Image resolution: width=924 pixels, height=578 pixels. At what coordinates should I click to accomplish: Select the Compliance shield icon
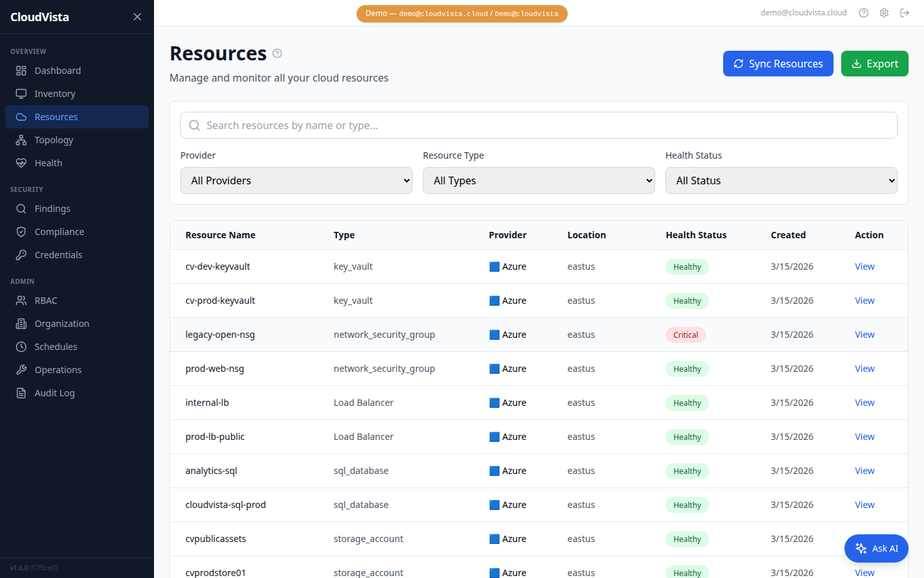pos(22,231)
